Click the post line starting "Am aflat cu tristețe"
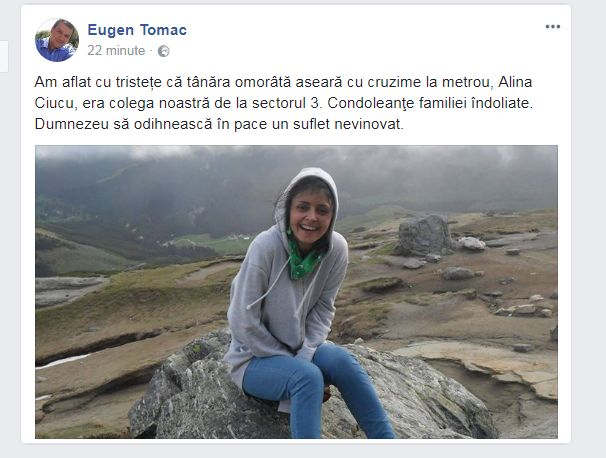Screen dimensions: 606x458 [283, 82]
